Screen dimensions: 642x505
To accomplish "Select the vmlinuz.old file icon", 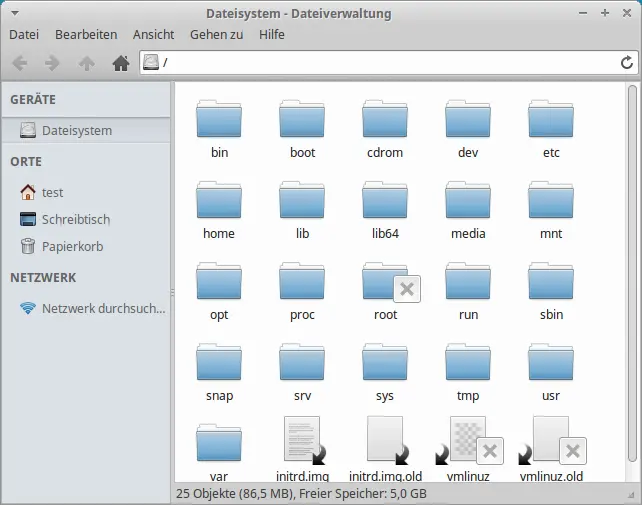I will (551, 441).
